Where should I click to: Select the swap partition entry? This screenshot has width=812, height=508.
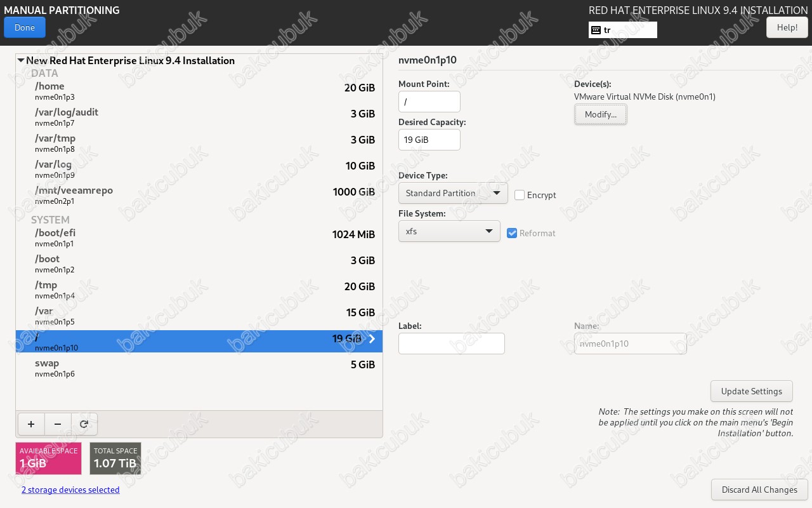pos(199,368)
